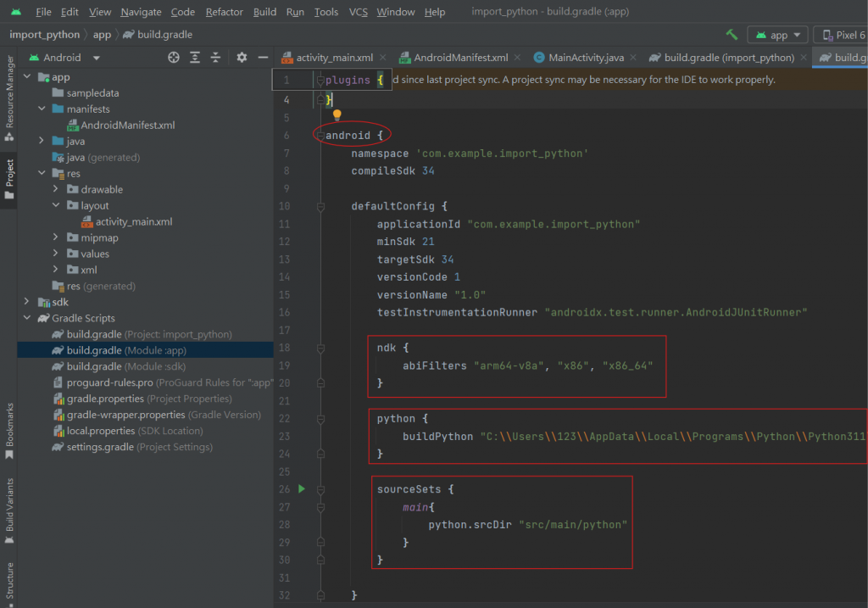This screenshot has height=608, width=868.
Task: Select gradle-wrapper.properties file
Action: pyautogui.click(x=156, y=414)
